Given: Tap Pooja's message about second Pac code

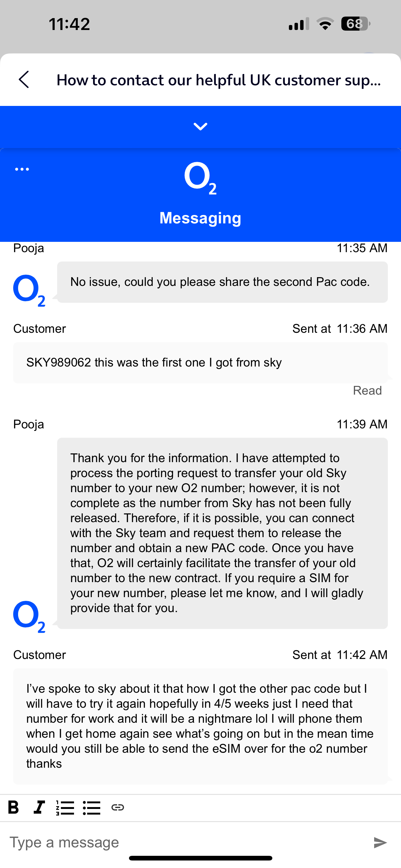Looking at the screenshot, I should pyautogui.click(x=222, y=282).
